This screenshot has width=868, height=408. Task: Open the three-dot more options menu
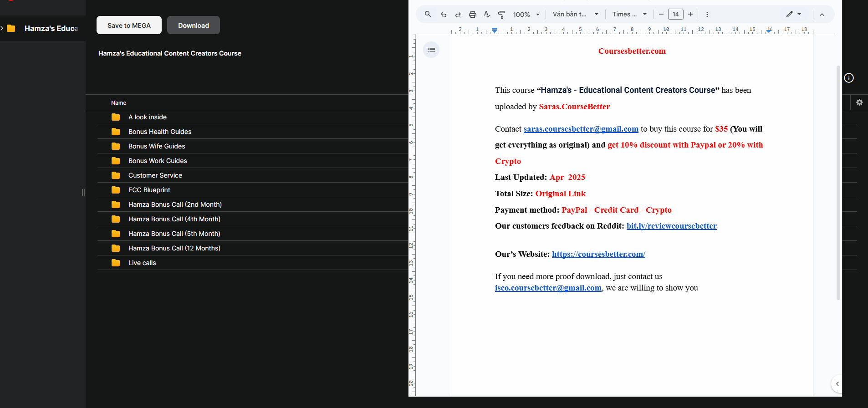(x=707, y=15)
